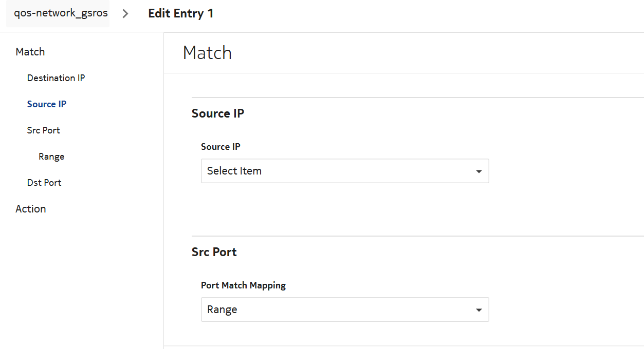Image resolution: width=644 pixels, height=349 pixels.
Task: Select Range under Src Port in sidebar
Action: pos(51,157)
